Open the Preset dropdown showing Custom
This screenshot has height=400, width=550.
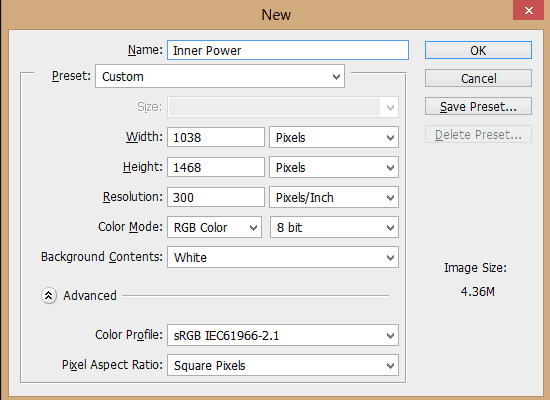pos(220,76)
